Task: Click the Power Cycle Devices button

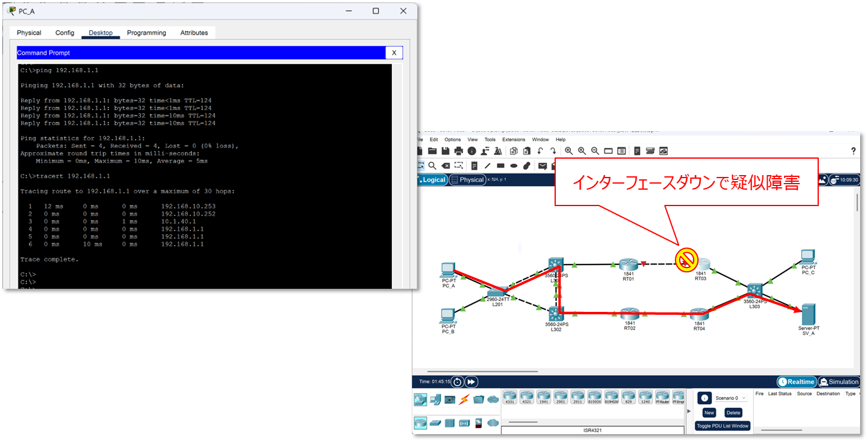Action: coord(457,382)
